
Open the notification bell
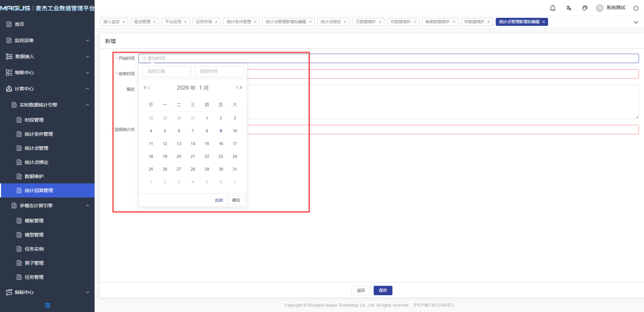[x=553, y=8]
